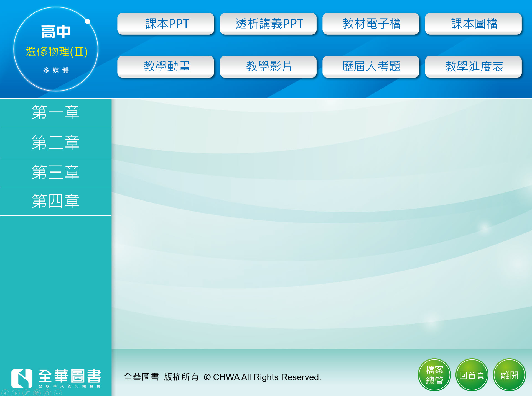Open 檔案總管 green round button

coord(434,375)
